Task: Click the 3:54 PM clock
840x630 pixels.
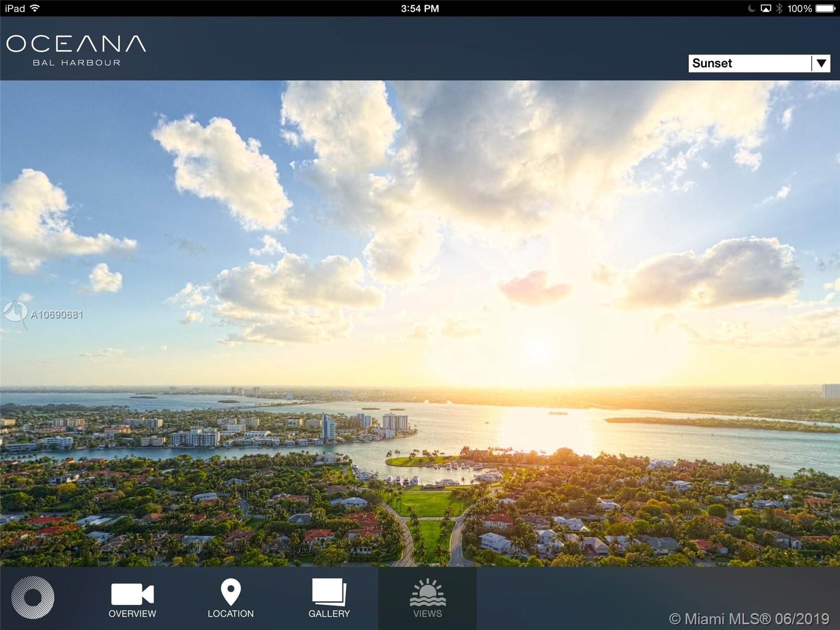Action: [x=420, y=8]
